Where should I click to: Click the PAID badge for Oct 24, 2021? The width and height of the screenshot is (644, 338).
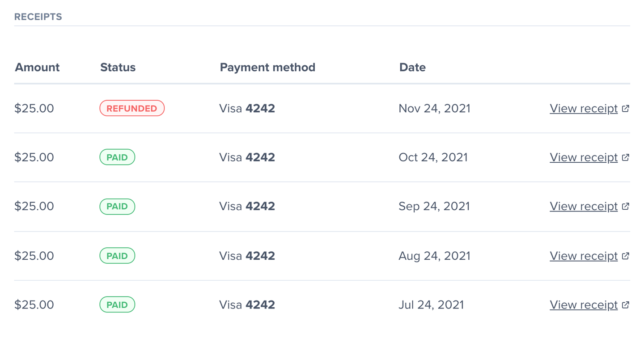[x=117, y=157]
